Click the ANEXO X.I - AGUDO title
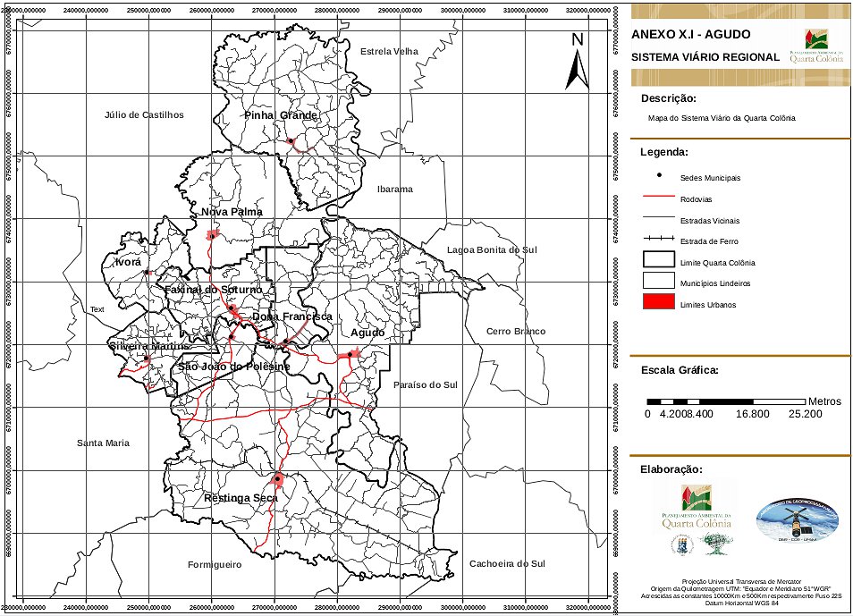The width and height of the screenshot is (853, 616). click(691, 35)
